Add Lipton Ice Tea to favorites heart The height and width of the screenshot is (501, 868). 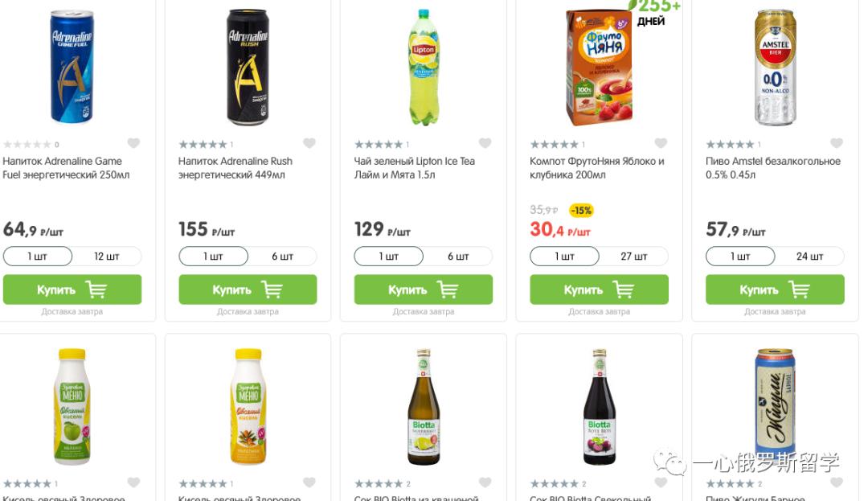point(485,144)
